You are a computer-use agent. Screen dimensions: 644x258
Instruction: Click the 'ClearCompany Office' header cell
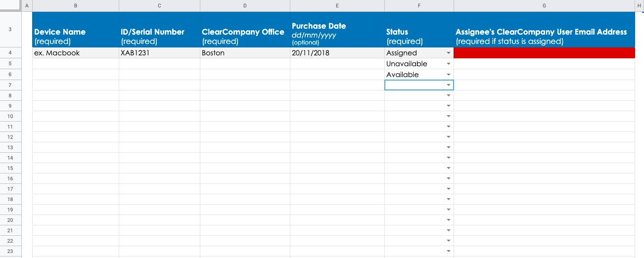[x=245, y=30]
